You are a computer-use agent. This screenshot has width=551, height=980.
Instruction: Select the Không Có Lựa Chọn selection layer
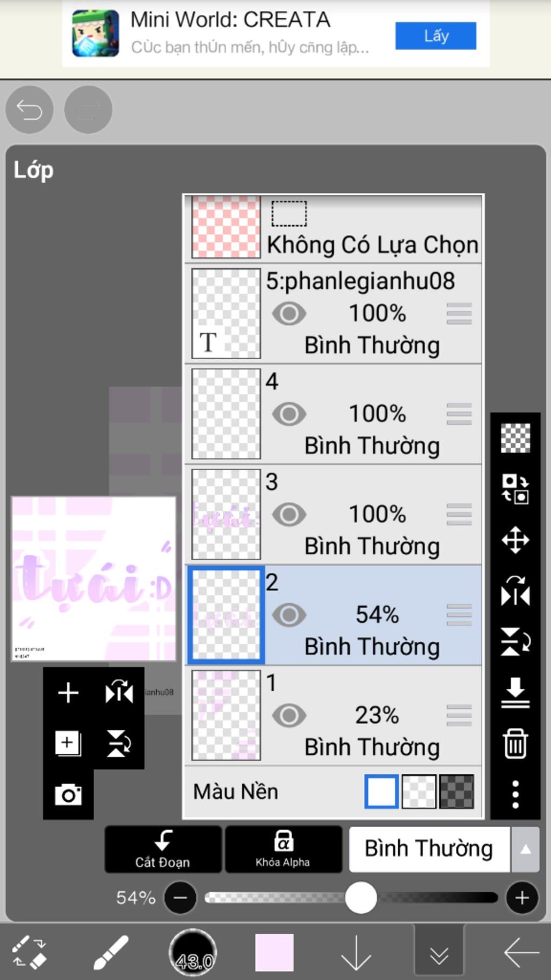point(334,228)
